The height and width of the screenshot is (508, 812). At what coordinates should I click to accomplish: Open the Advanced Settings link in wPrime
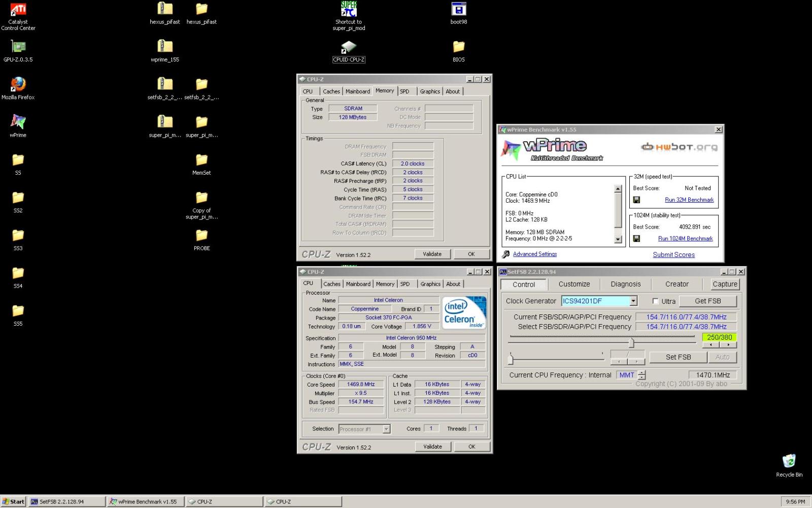tap(535, 254)
